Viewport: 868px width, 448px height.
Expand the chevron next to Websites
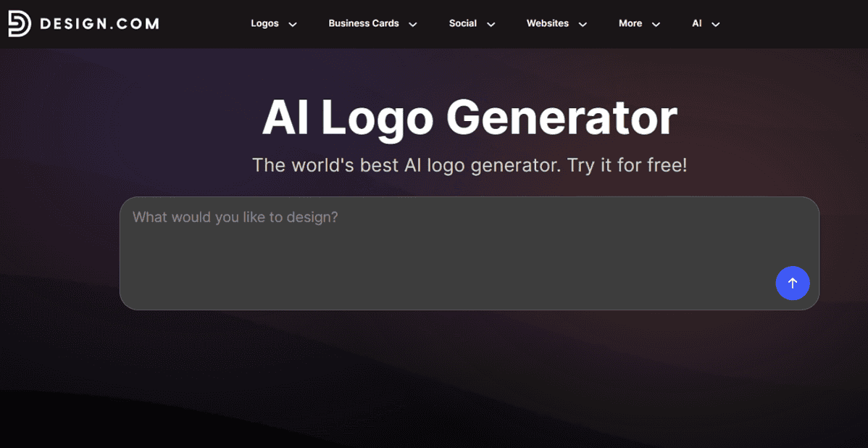[583, 25]
